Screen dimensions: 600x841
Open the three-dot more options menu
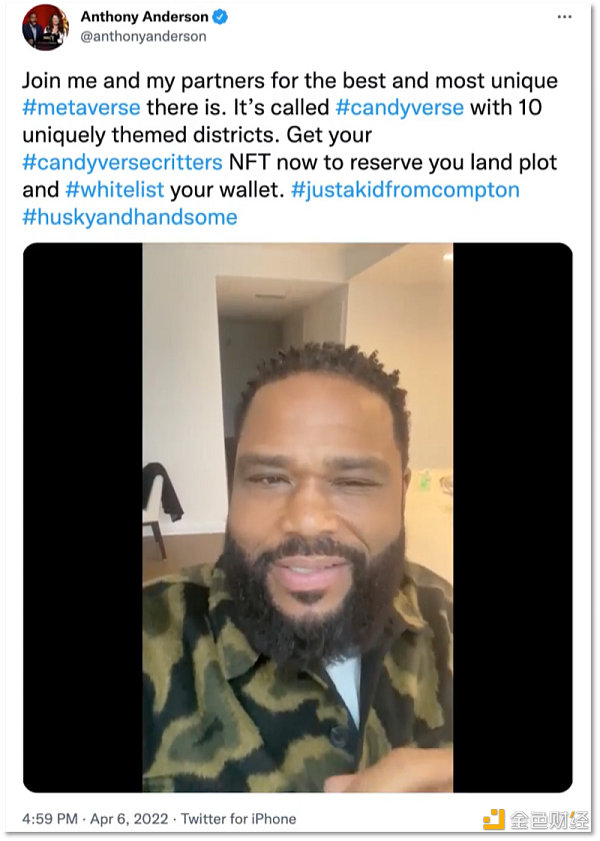564,17
